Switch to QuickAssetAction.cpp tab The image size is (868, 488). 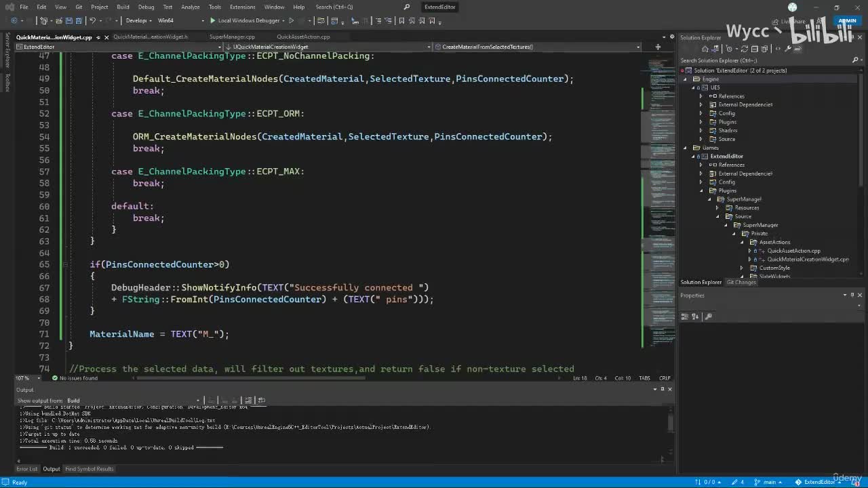[x=303, y=37]
